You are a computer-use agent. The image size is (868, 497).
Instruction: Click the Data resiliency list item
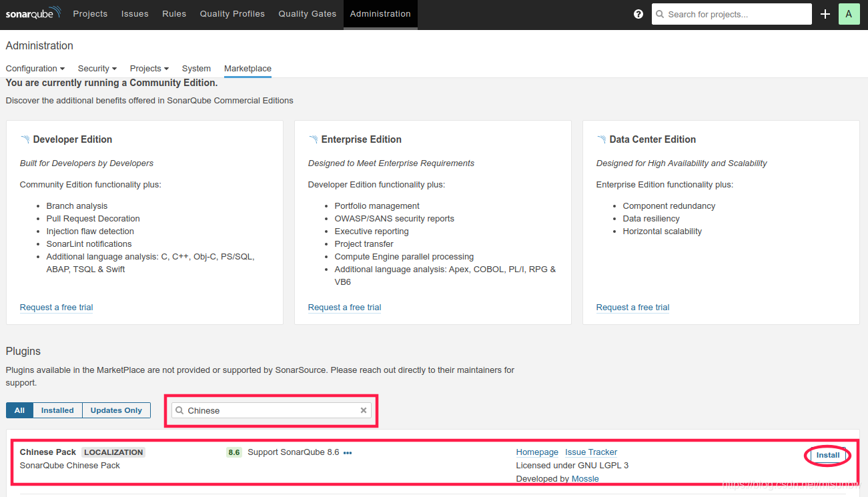(x=651, y=219)
